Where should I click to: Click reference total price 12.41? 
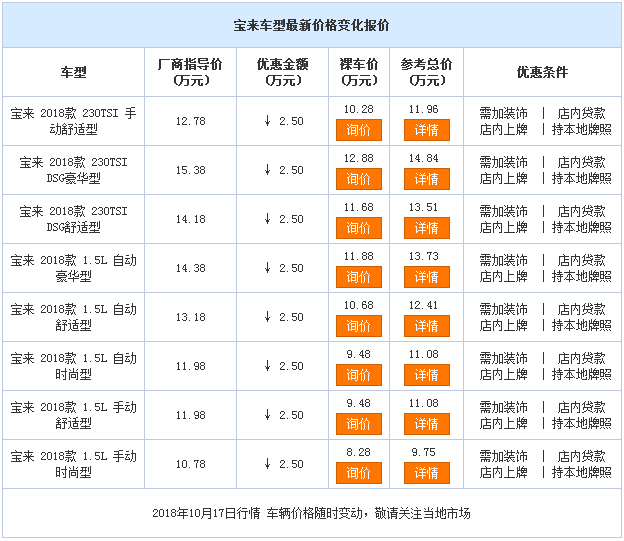coord(423,305)
